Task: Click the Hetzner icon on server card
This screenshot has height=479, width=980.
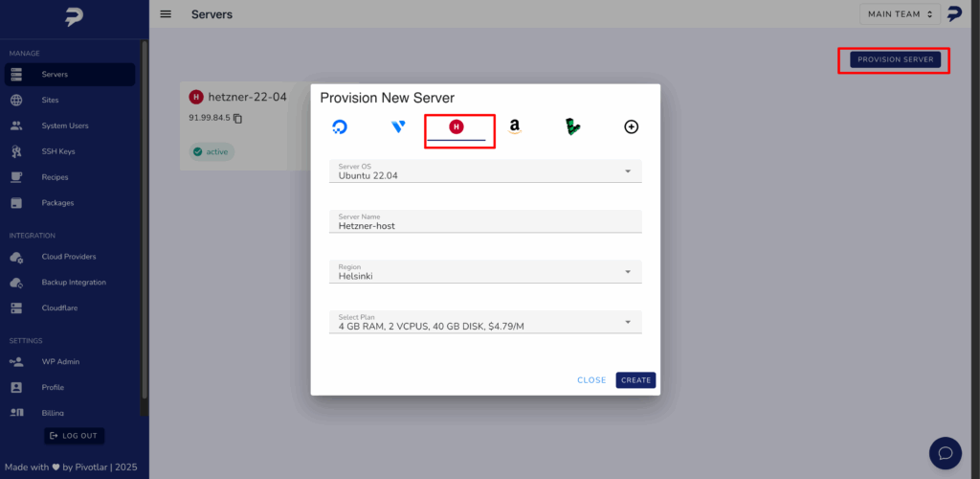Action: pos(196,97)
